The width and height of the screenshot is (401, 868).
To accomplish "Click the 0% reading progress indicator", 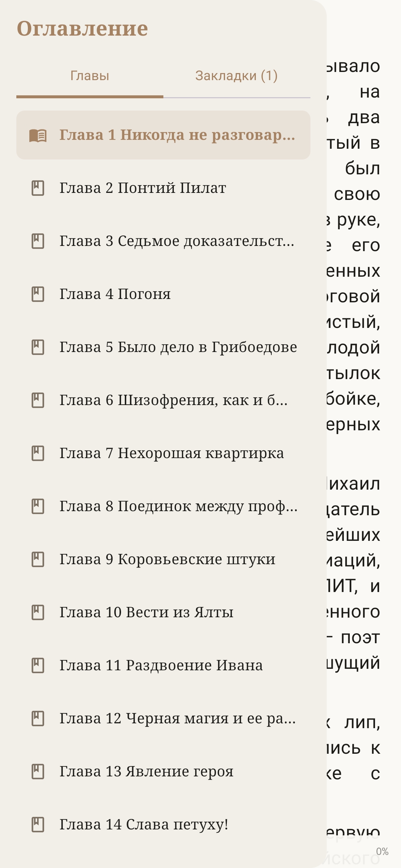I will coord(382,851).
